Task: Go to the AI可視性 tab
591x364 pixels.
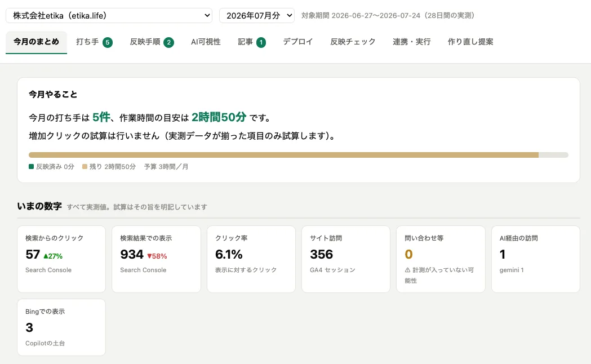Action: coord(206,42)
